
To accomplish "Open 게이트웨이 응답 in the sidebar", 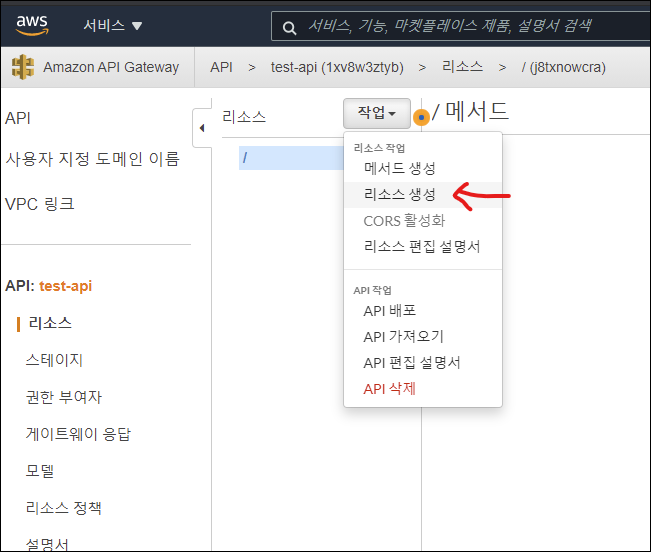I will 78,434.
